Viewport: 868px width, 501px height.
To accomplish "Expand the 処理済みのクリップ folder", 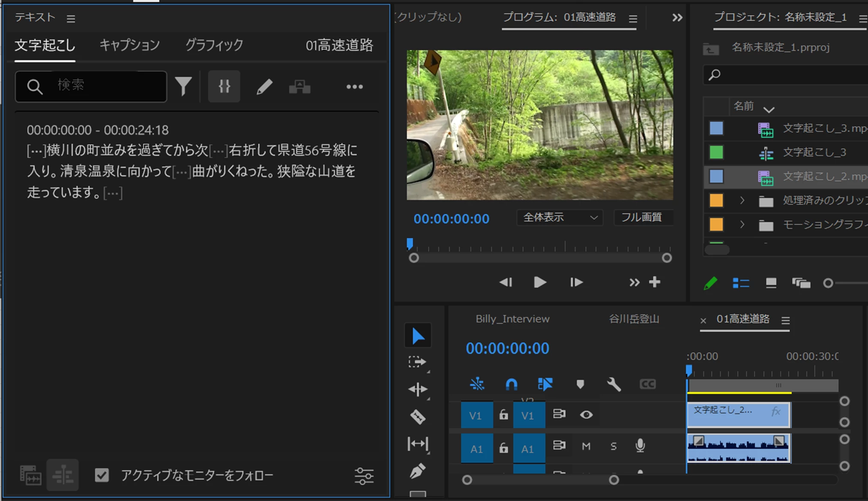I will [x=742, y=200].
